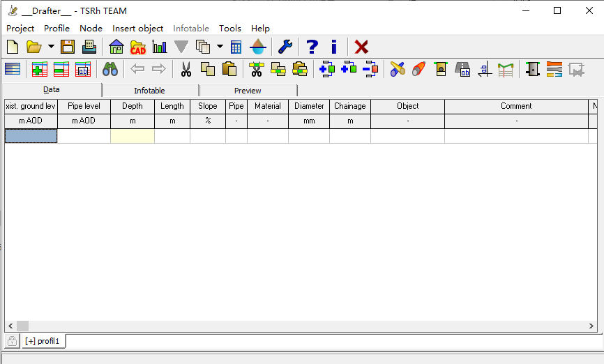Append node with blue plus green box icon
Viewport: 604px width, 364px height.
(x=349, y=68)
